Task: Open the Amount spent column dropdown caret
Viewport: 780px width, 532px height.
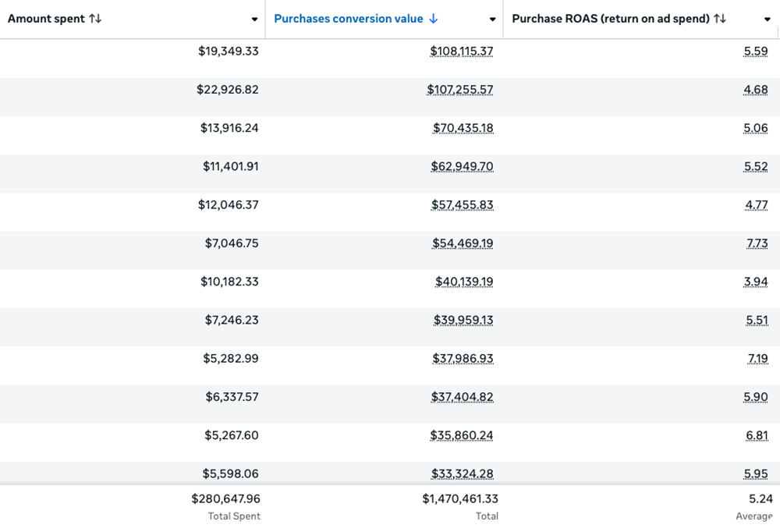Action: click(x=254, y=20)
